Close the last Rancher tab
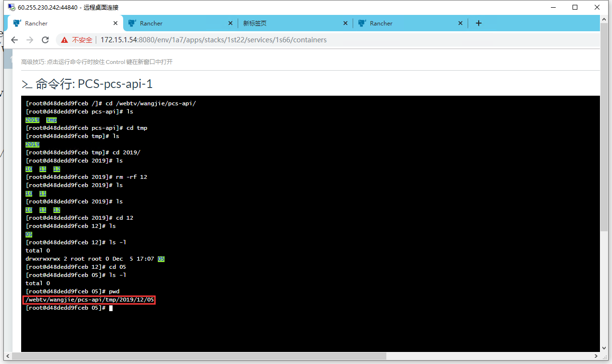This screenshot has height=364, width=612. (x=460, y=23)
